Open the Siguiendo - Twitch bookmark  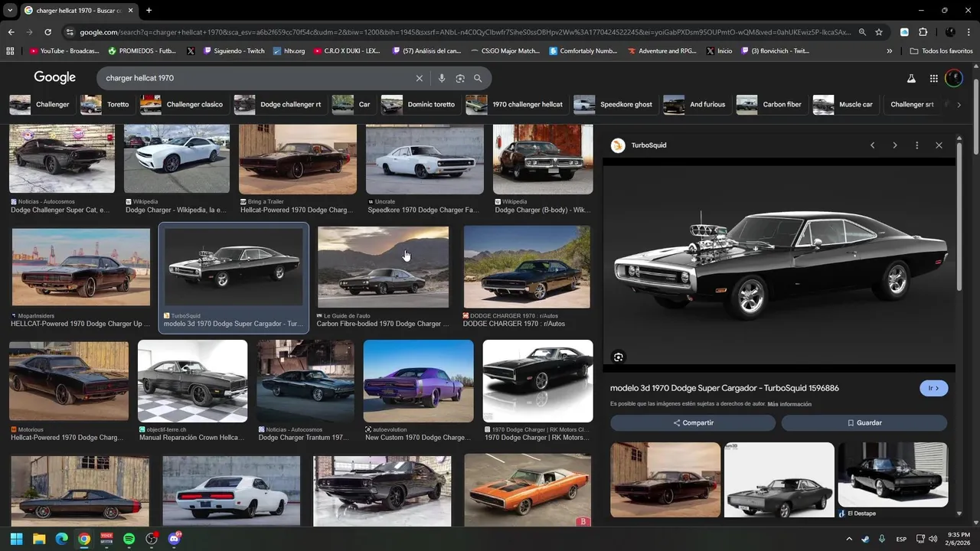click(x=233, y=51)
